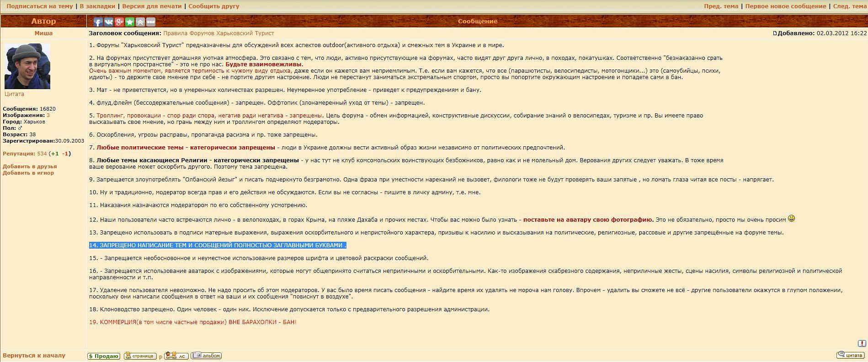The height and width of the screenshot is (362, 868).
Task: Send private message via лс button
Action: click(176, 356)
